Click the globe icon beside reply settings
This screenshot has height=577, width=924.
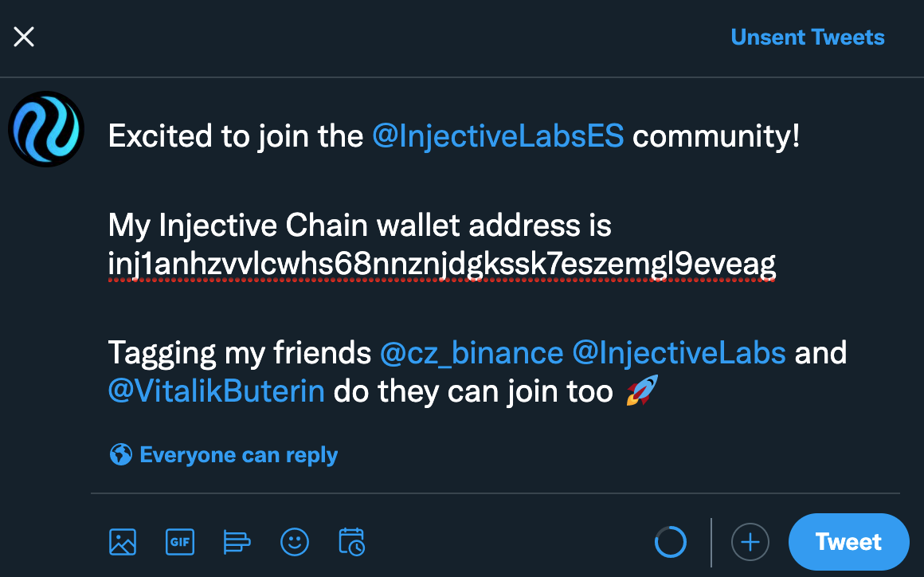coord(120,455)
